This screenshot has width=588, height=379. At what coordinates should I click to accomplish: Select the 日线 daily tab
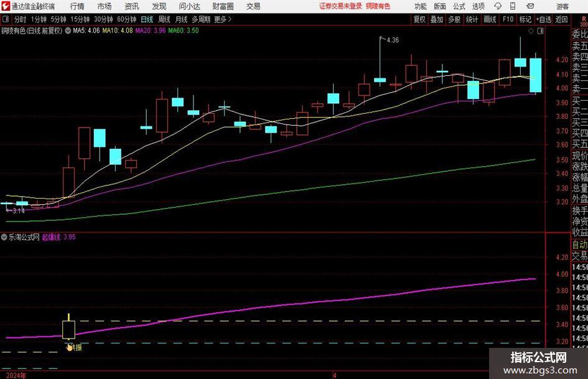click(147, 19)
